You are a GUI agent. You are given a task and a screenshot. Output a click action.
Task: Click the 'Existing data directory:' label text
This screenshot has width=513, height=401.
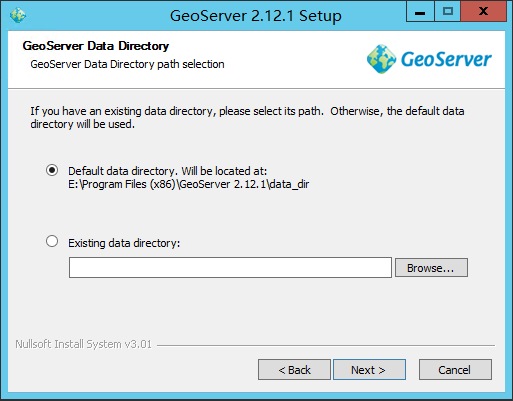coord(124,243)
